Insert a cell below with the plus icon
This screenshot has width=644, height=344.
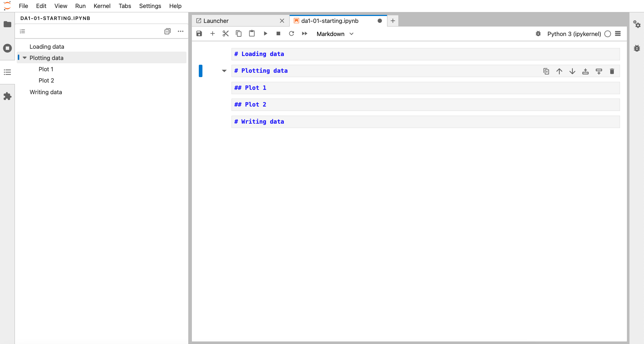click(x=213, y=33)
